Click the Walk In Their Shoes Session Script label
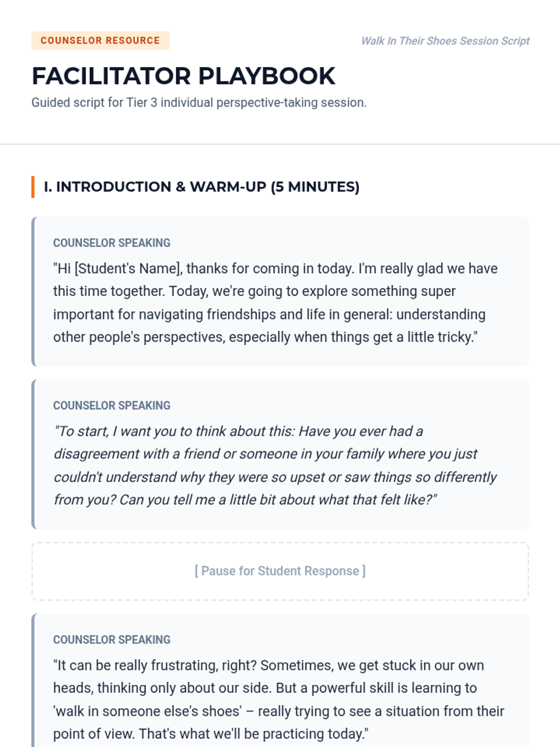The image size is (560, 747). (x=445, y=41)
